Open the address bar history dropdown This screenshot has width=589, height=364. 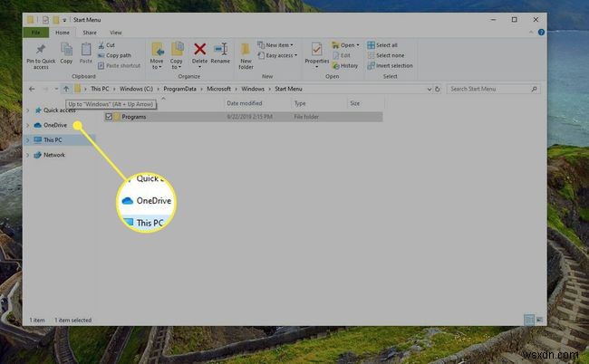coord(429,90)
